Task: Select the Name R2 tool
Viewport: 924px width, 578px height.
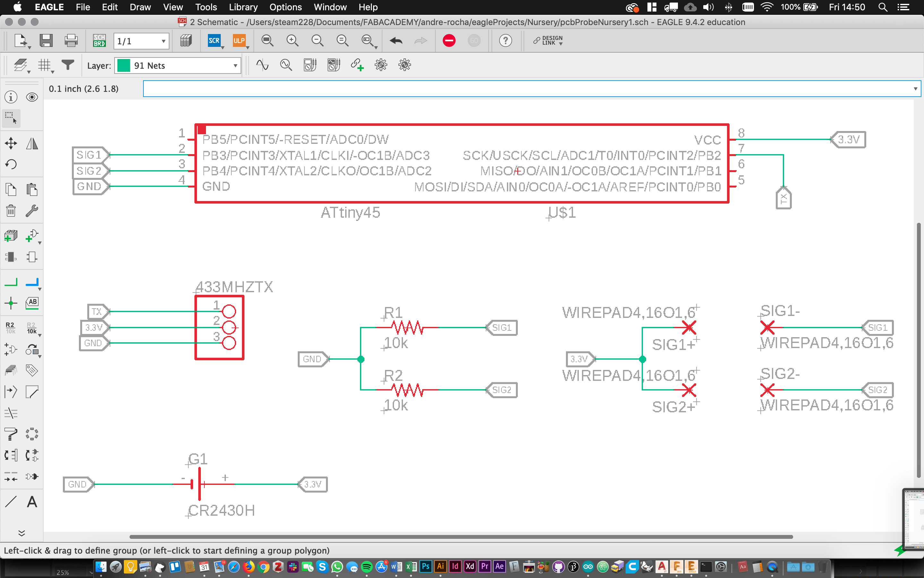Action: 10,328
